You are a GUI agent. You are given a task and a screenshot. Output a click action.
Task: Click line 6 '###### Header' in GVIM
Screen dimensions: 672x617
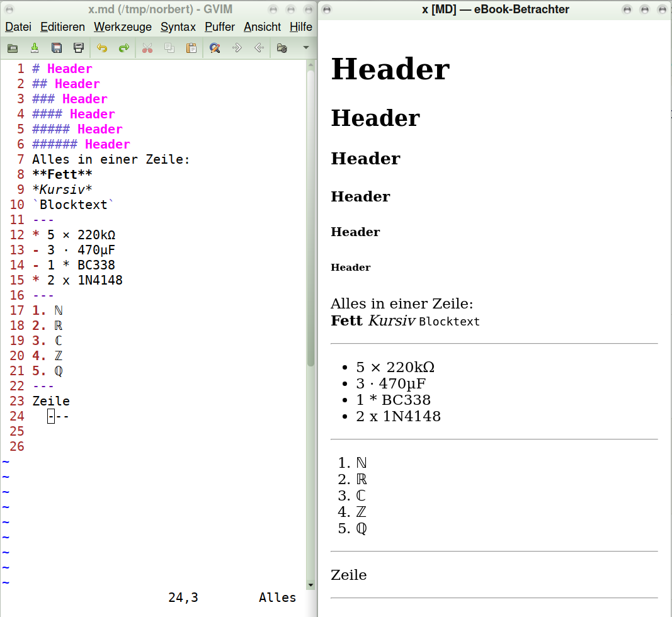[81, 144]
